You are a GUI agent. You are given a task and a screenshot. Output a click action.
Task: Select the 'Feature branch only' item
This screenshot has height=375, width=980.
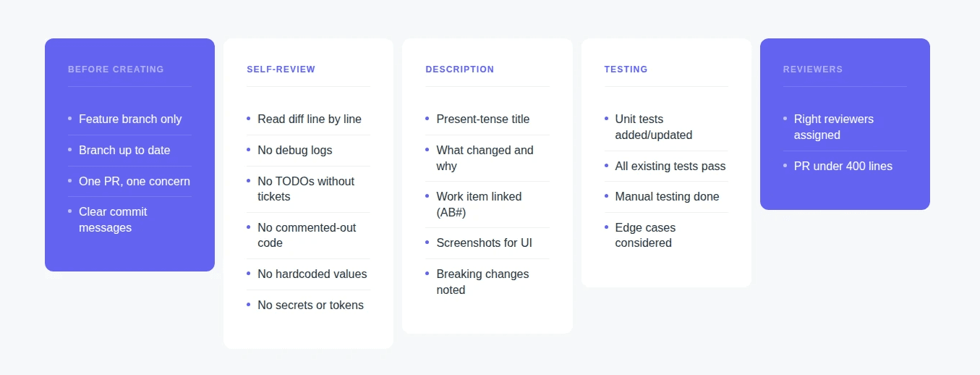tap(130, 119)
